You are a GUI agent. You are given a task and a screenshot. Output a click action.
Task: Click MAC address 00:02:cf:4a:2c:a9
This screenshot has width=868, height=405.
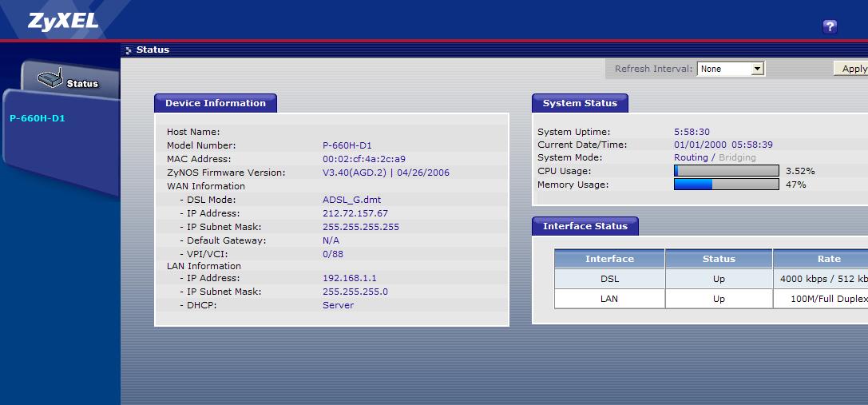tap(363, 159)
